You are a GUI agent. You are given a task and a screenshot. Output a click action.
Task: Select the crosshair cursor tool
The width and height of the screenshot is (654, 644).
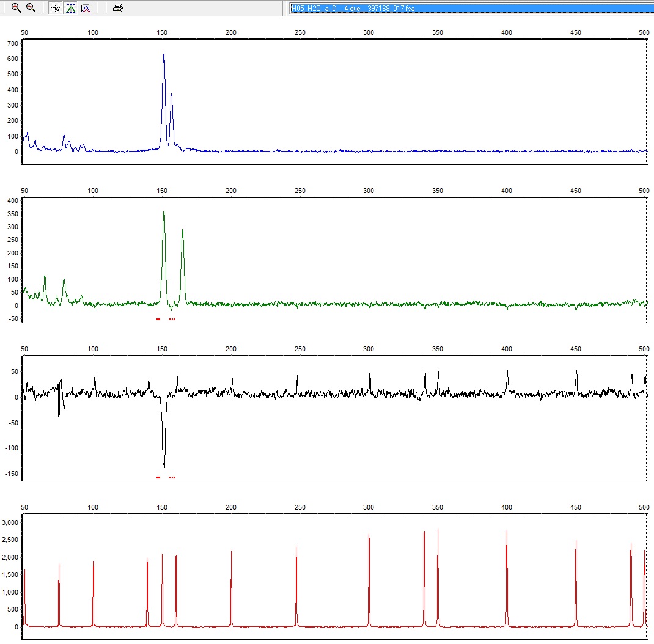click(56, 8)
